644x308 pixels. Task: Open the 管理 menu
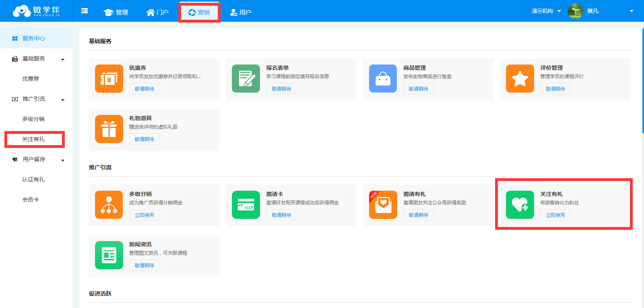click(x=116, y=12)
